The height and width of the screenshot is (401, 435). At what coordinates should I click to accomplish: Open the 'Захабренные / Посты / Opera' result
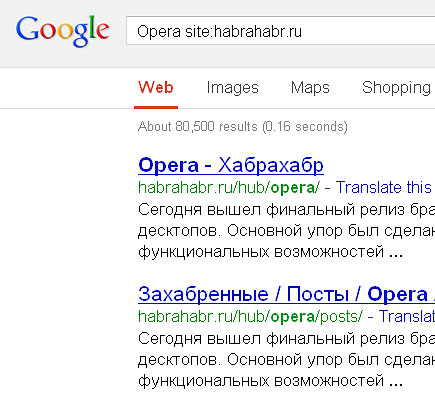click(x=286, y=294)
